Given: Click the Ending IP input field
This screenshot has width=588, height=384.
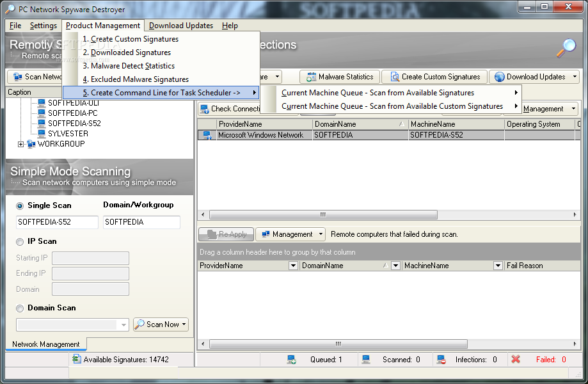Looking at the screenshot, I should [x=90, y=274].
